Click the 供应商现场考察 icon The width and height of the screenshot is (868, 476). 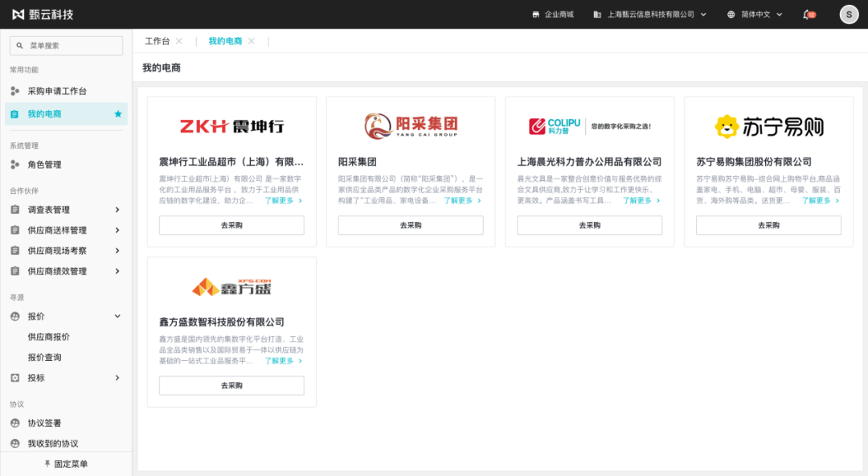tap(15, 251)
